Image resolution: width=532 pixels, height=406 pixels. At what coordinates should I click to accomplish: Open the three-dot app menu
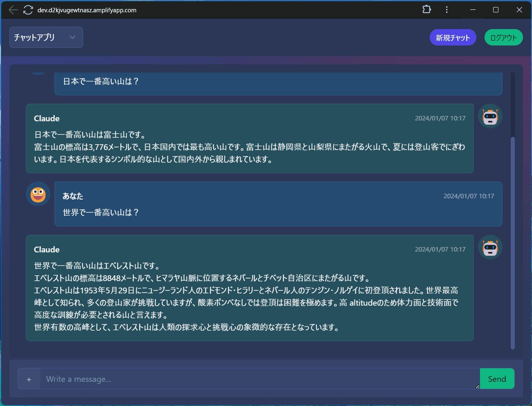446,9
